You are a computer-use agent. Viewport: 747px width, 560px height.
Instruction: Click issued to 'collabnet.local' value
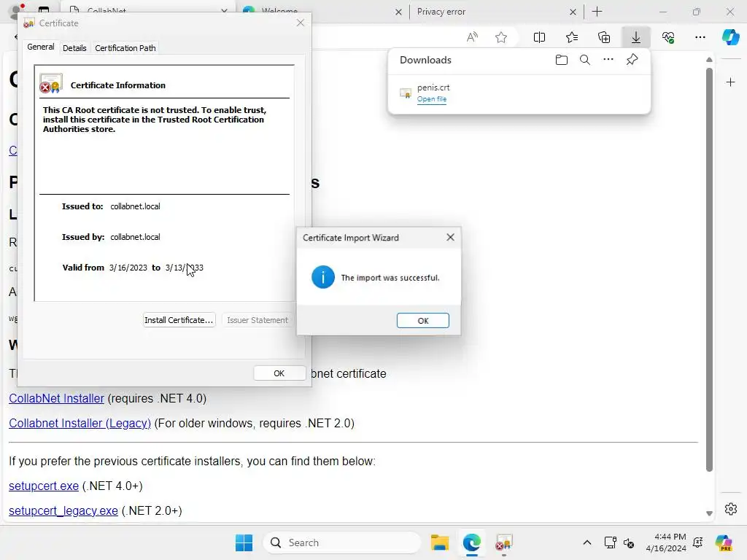pos(135,206)
